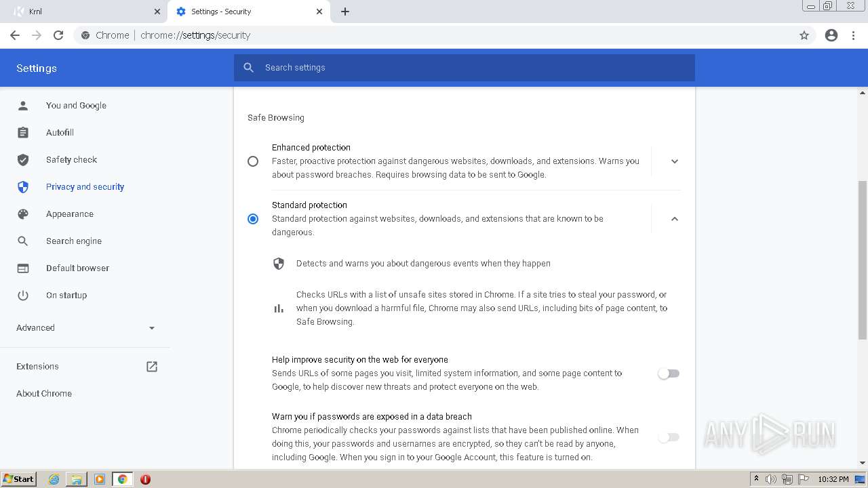Open the Chrome three-dot menu
Viewport: 868px width, 488px height.
click(854, 35)
